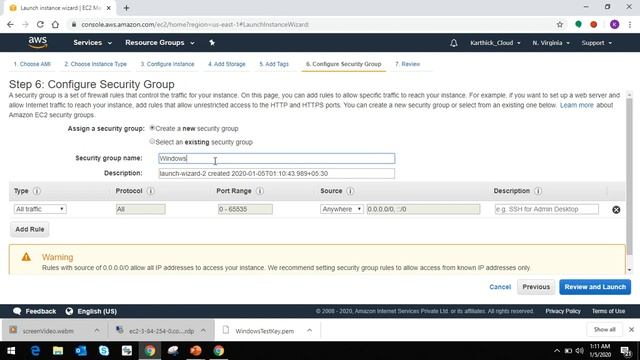The height and width of the screenshot is (360, 640).
Task: Go to step 3 Configure Instance
Action: click(x=167, y=64)
